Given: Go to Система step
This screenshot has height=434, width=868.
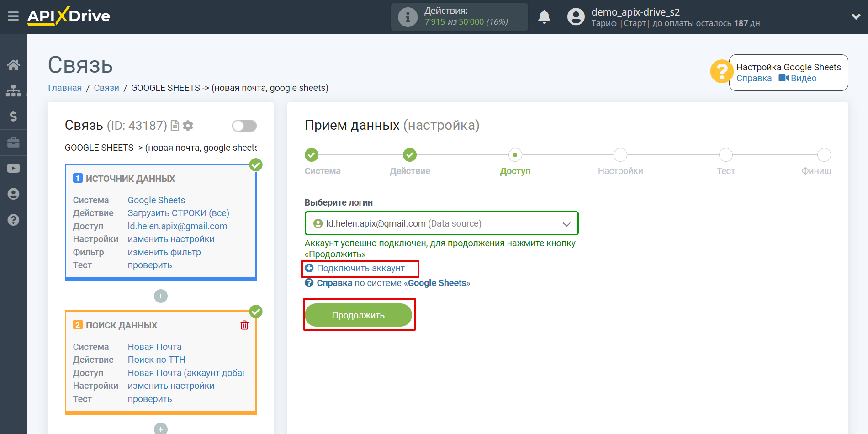Looking at the screenshot, I should click(x=312, y=155).
